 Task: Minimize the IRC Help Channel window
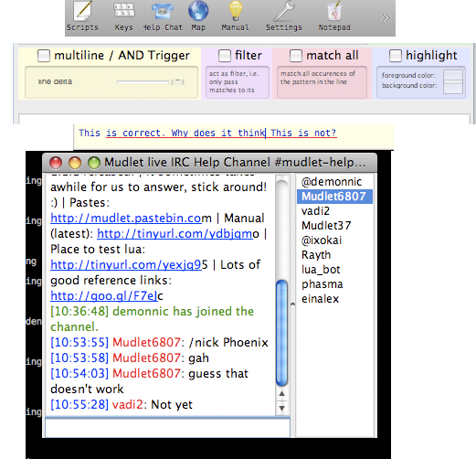75,163
